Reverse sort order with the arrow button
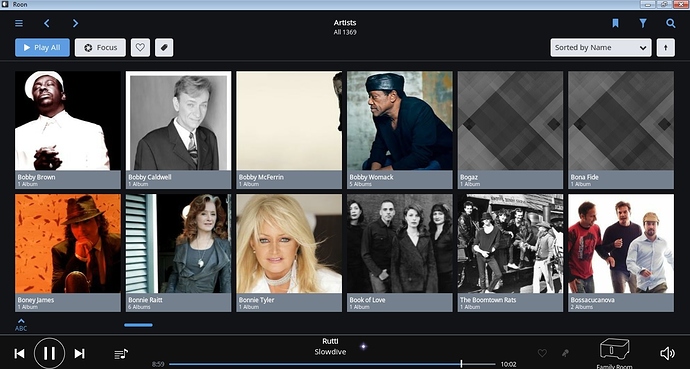The height and width of the screenshot is (369, 690). (x=665, y=47)
